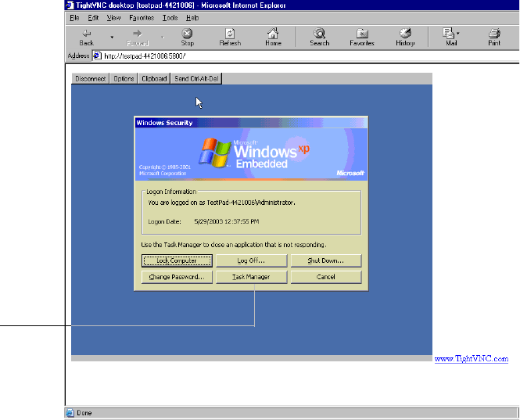This screenshot has height=420, width=520.
Task: Open the View menu
Action: pyautogui.click(x=113, y=18)
